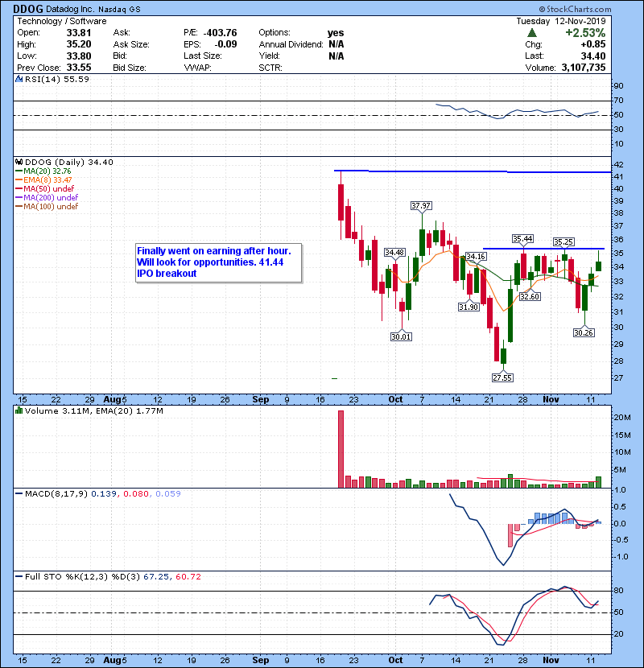The image size is (644, 668).
Task: Click the MA(20) 32.76 legend entry
Action: click(43, 171)
